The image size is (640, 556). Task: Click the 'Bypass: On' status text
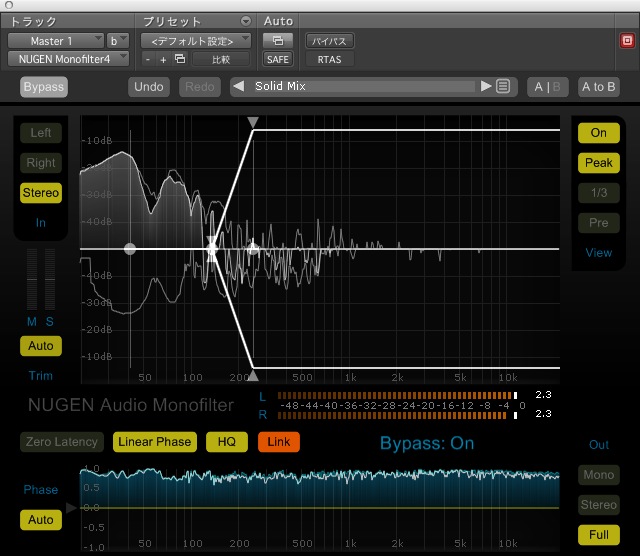click(x=427, y=443)
